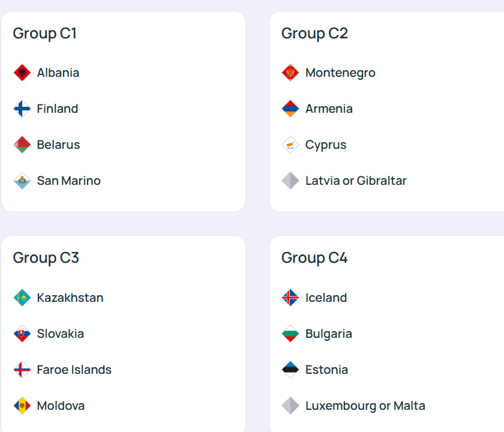Click the Belarus flag icon
504x432 pixels.
tap(22, 145)
